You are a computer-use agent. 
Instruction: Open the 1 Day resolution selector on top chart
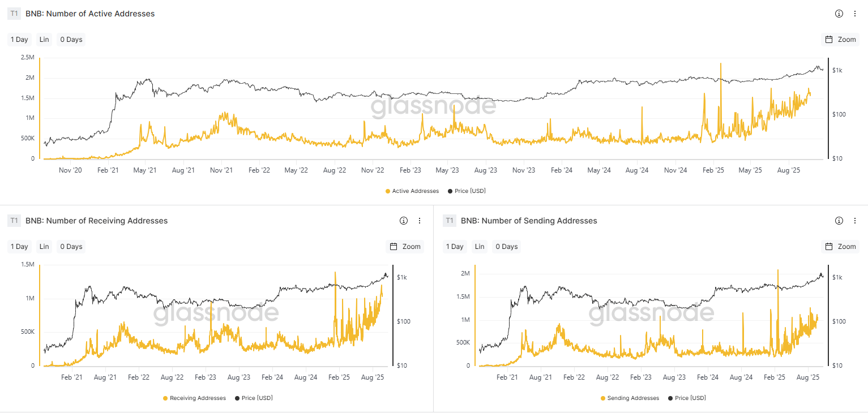tap(19, 39)
